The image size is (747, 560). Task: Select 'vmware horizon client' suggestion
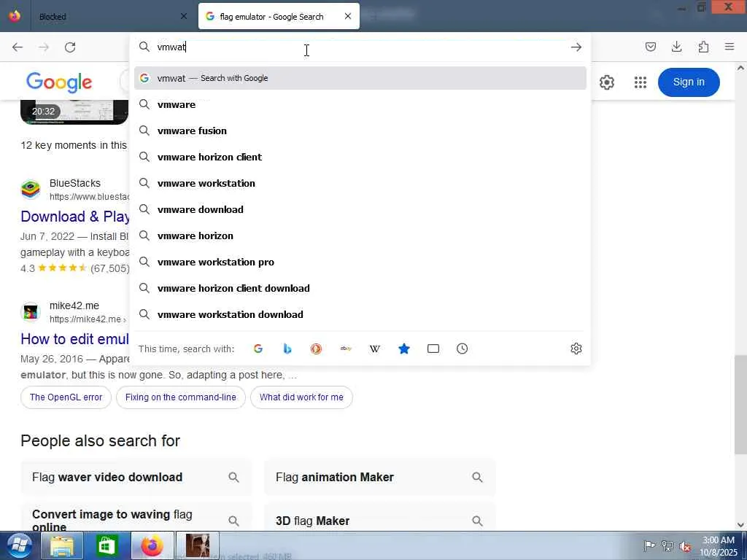click(360, 157)
